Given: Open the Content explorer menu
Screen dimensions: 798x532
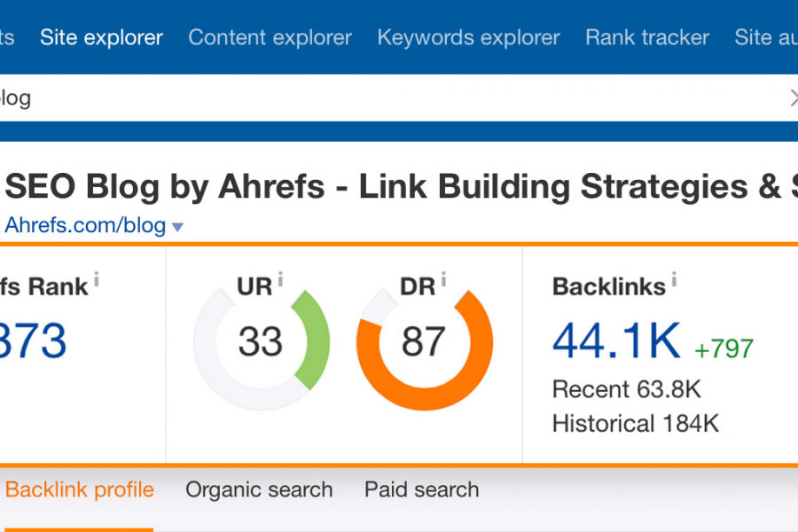Looking at the screenshot, I should coord(270,37).
